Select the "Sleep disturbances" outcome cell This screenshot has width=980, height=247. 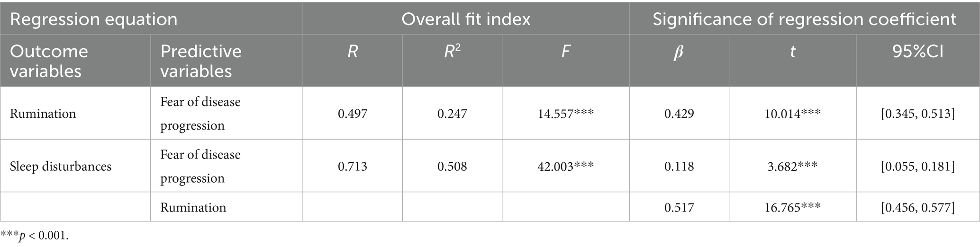(x=61, y=167)
